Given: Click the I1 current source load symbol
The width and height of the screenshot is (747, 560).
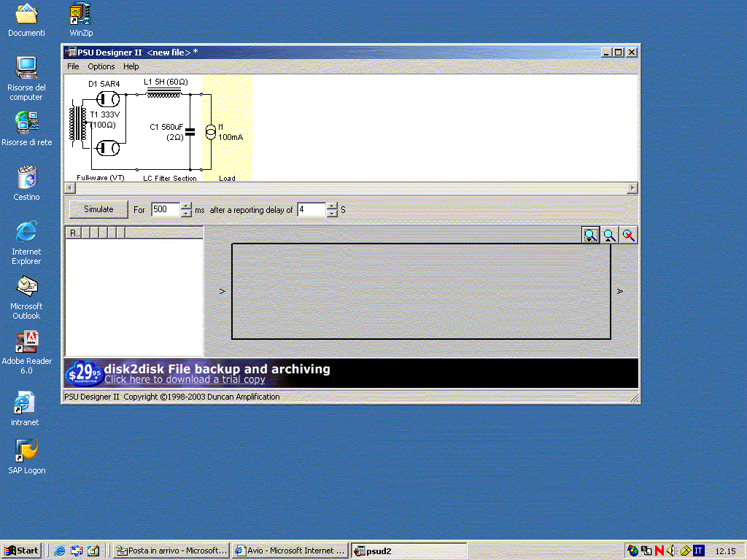Looking at the screenshot, I should tap(211, 132).
